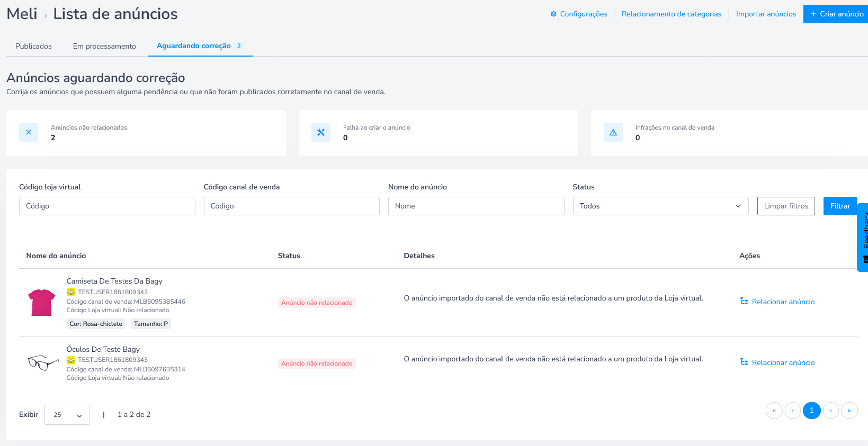Open Configurações gear icon
This screenshot has width=868, height=446.
(x=553, y=14)
